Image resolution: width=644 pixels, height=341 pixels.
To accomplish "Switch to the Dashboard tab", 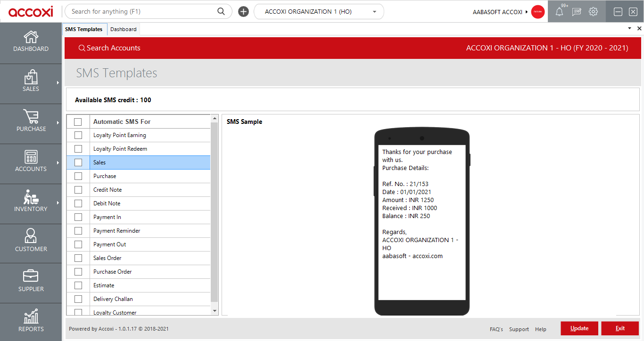I will tap(124, 29).
